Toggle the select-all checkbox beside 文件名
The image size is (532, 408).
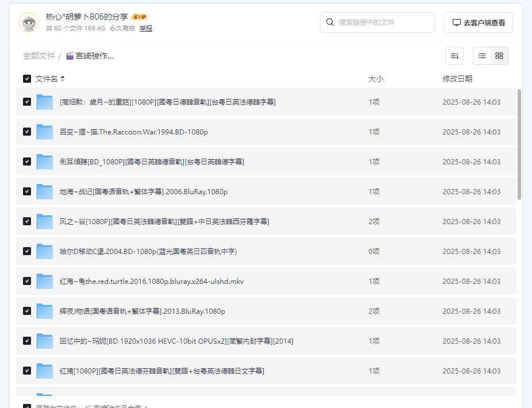click(27, 79)
